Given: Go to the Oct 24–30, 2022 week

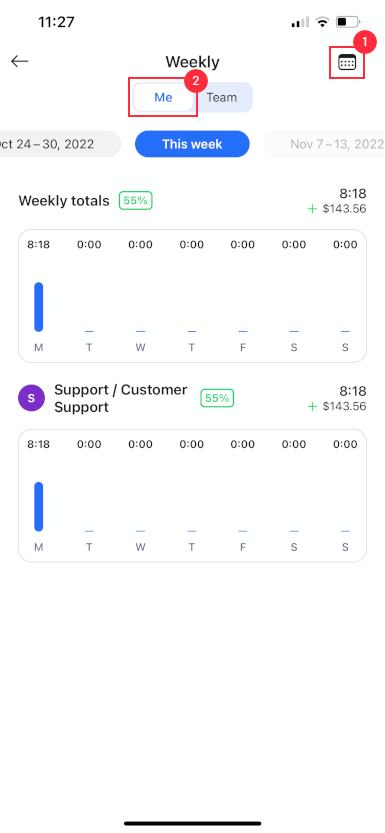Looking at the screenshot, I should click(59, 144).
